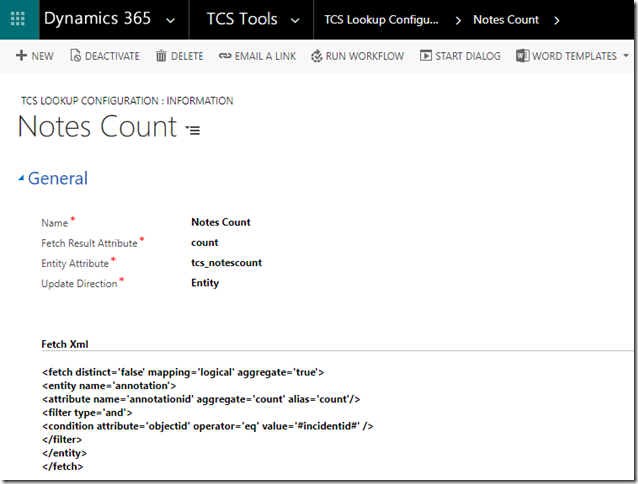Click the Email a Link chain icon
The width and height of the screenshot is (638, 484).
tap(225, 56)
